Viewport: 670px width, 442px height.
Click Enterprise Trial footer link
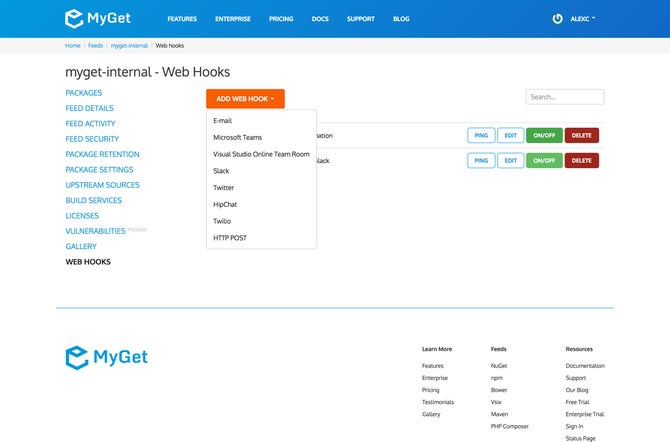click(x=585, y=414)
